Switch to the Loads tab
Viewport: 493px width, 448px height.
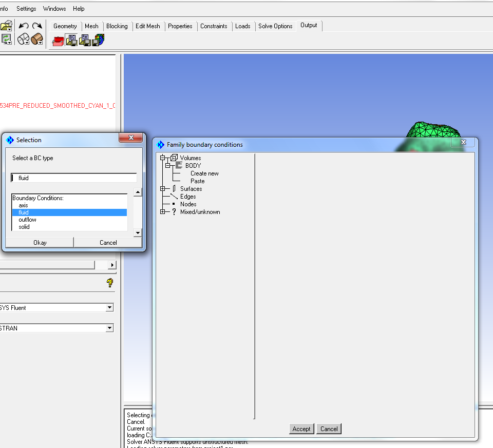pyautogui.click(x=243, y=26)
